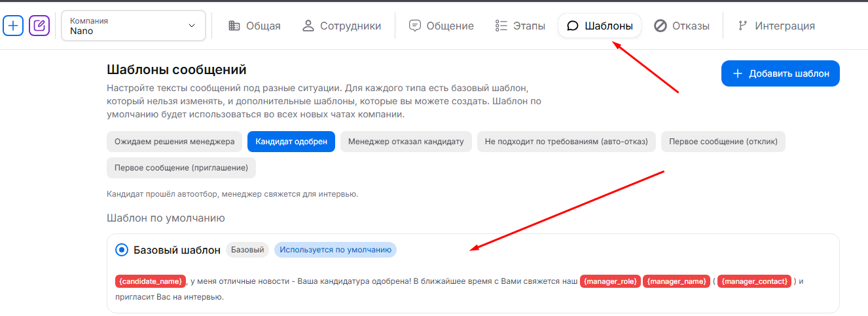Image resolution: width=868 pixels, height=316 pixels.
Task: Click the Используется по умолчанию badge
Action: tap(335, 250)
